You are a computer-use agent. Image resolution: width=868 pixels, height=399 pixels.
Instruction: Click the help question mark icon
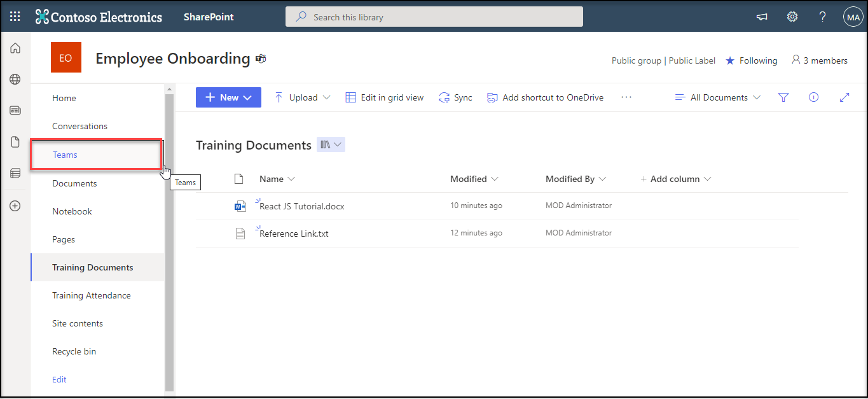pyautogui.click(x=822, y=17)
